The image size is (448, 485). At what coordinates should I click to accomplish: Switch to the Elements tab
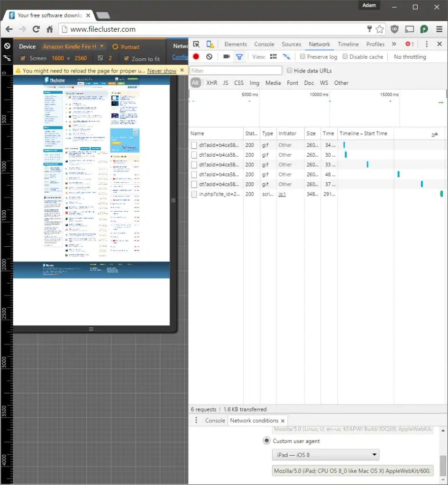[x=236, y=44]
